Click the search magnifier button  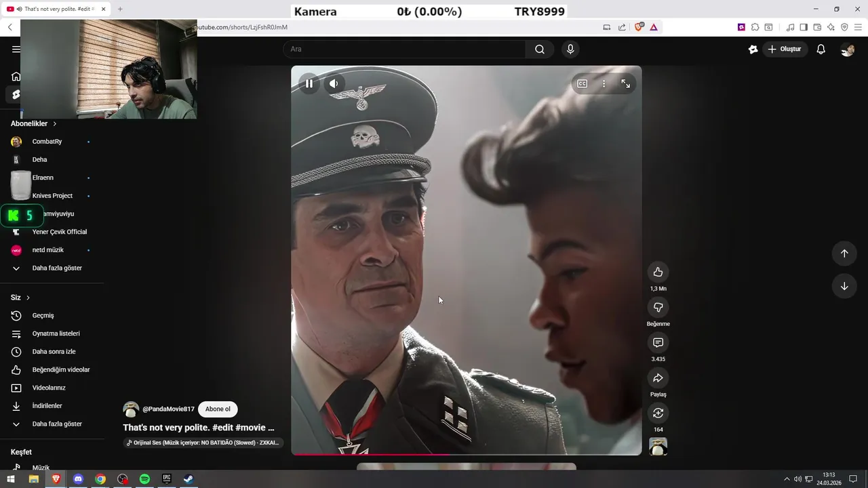pyautogui.click(x=540, y=49)
